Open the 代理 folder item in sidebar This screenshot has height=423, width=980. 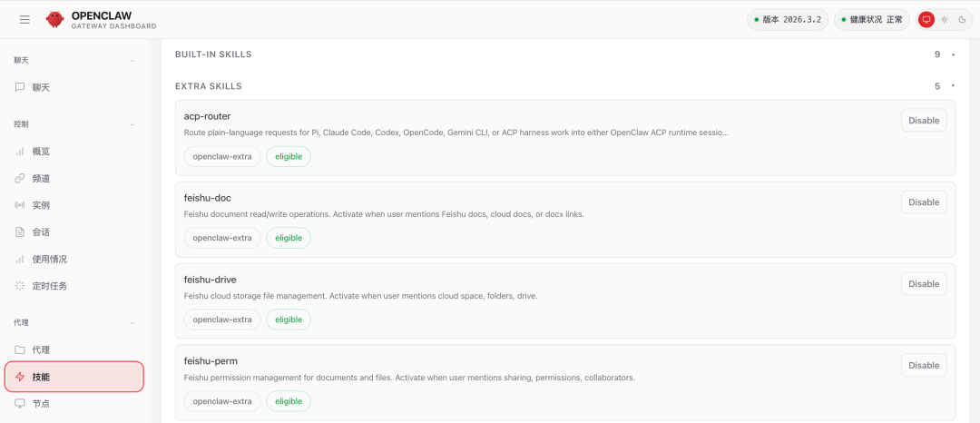coord(40,349)
